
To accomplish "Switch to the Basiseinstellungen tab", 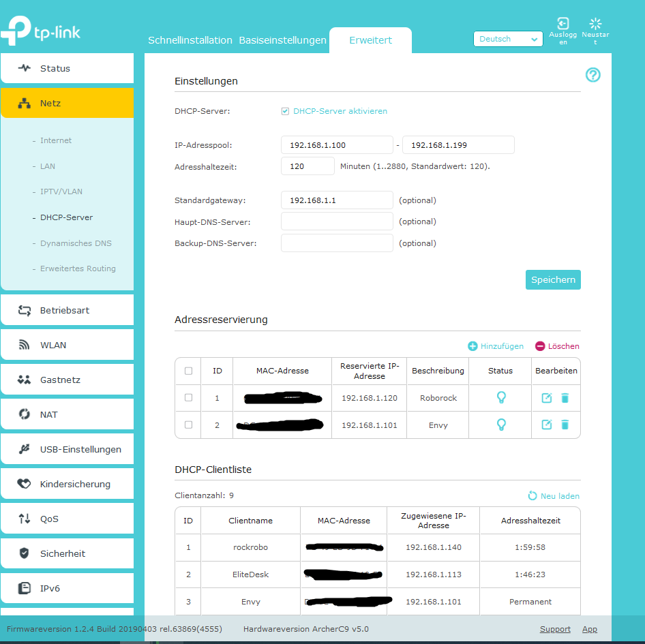I will (x=282, y=40).
